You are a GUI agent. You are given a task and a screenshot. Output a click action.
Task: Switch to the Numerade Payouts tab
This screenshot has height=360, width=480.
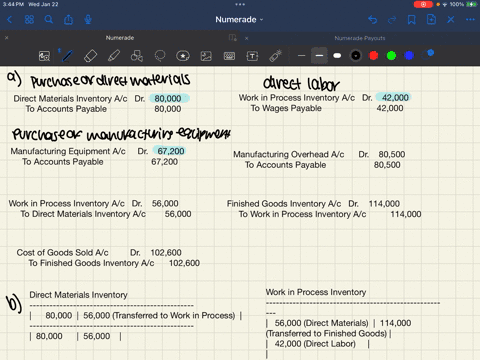click(x=360, y=38)
